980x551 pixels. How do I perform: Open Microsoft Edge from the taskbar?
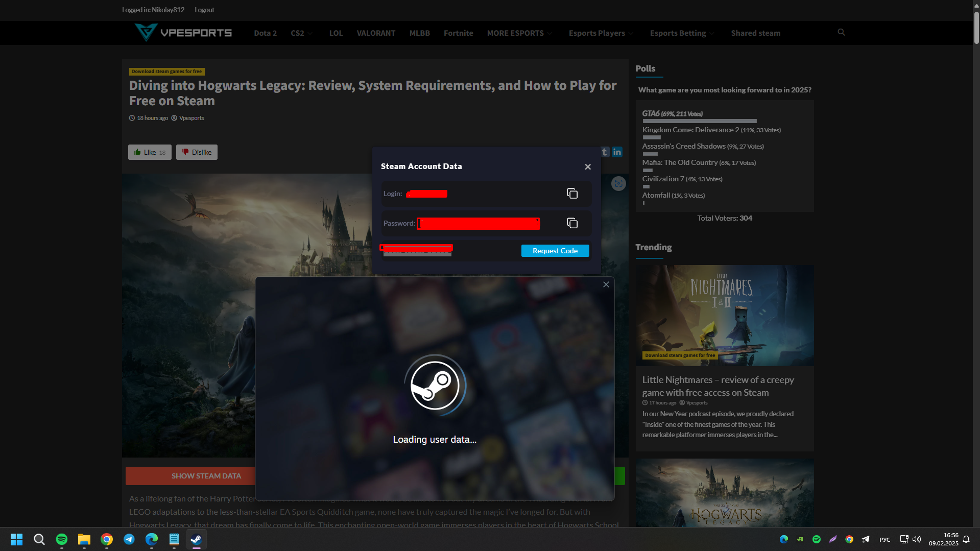pos(151,539)
